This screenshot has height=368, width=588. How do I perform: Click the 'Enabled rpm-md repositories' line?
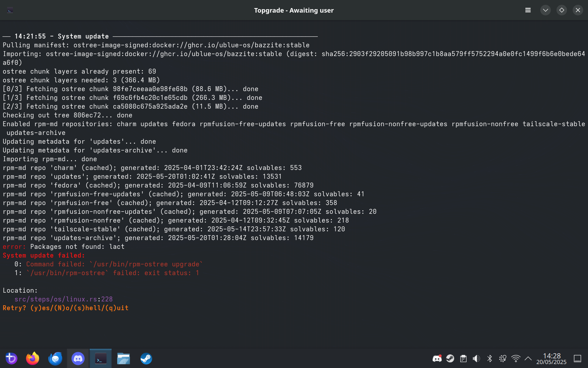[x=294, y=128]
